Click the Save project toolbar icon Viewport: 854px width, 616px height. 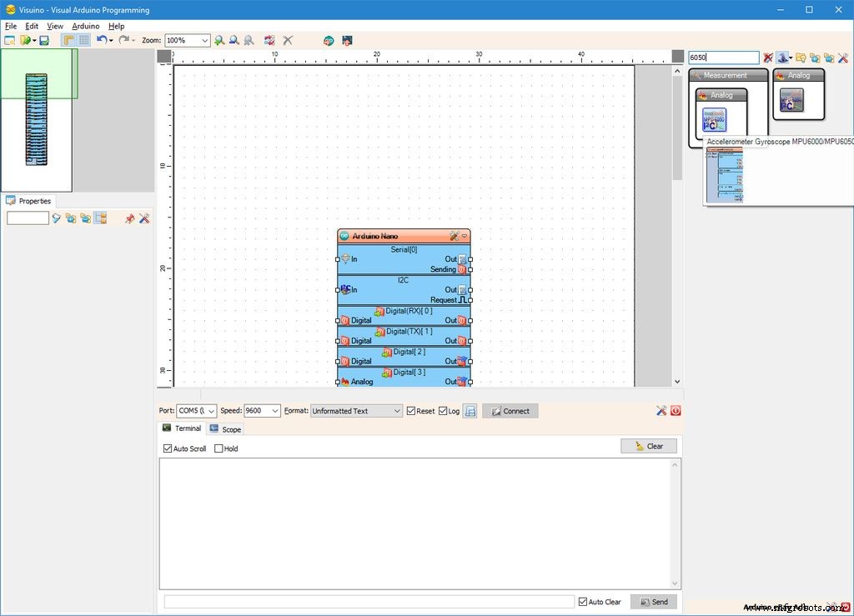(46, 40)
